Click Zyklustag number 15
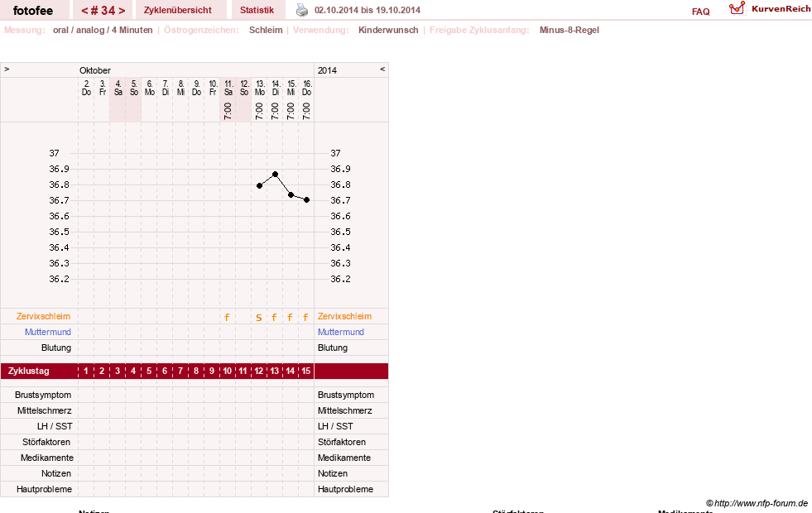 point(306,372)
